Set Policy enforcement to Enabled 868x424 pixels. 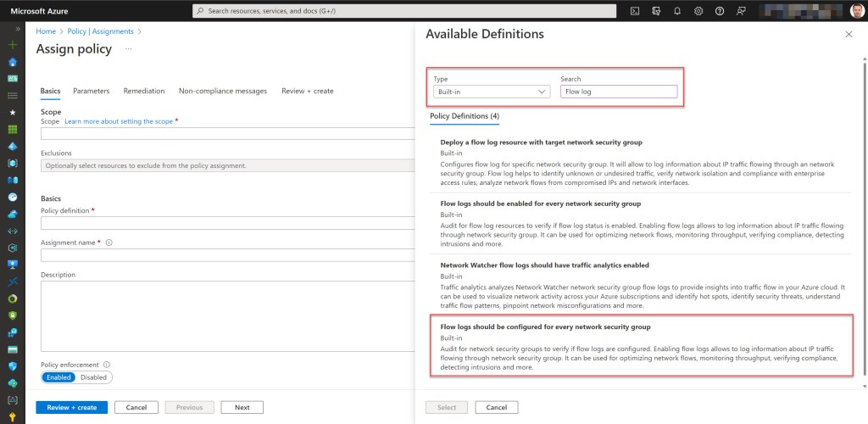pyautogui.click(x=59, y=377)
